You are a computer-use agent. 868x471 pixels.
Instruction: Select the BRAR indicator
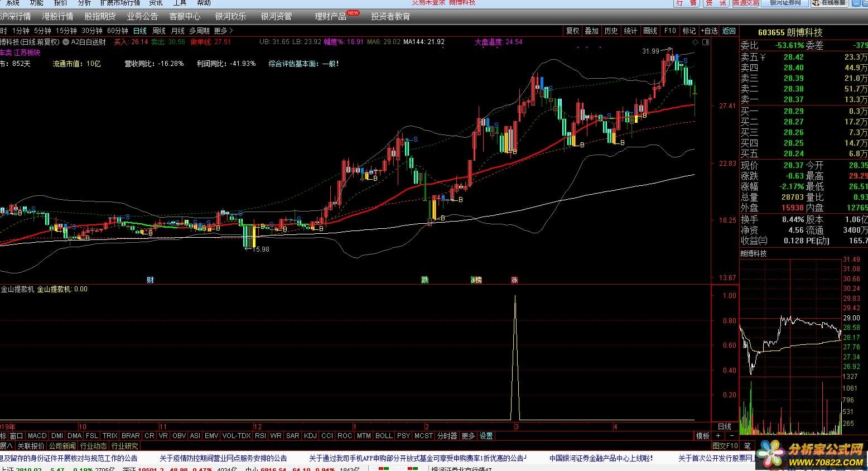pyautogui.click(x=131, y=436)
